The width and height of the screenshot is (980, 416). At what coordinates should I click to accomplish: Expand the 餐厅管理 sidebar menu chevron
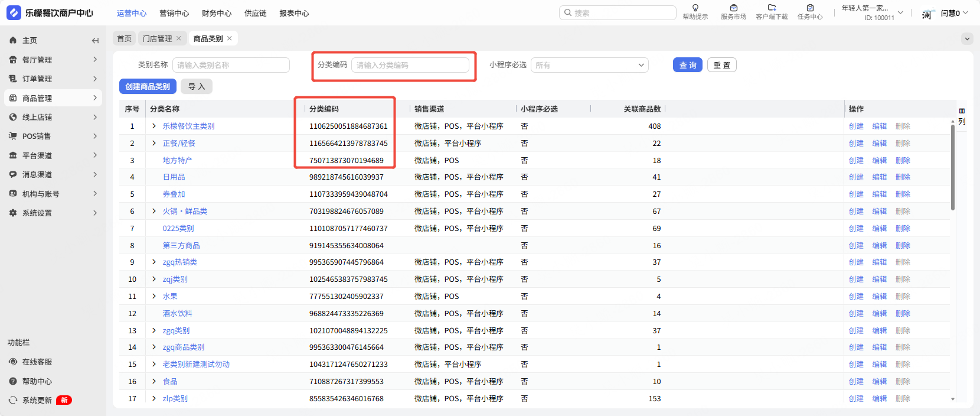point(95,60)
